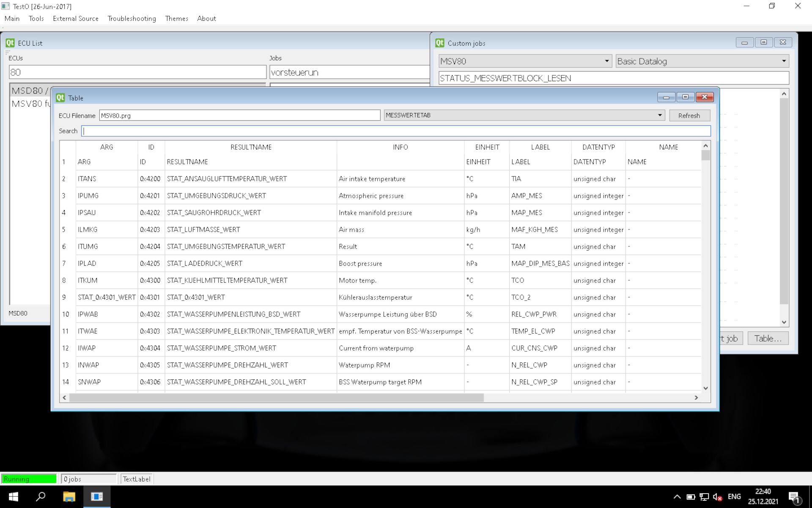Open the Basic Datalog dropdown

pyautogui.click(x=784, y=61)
